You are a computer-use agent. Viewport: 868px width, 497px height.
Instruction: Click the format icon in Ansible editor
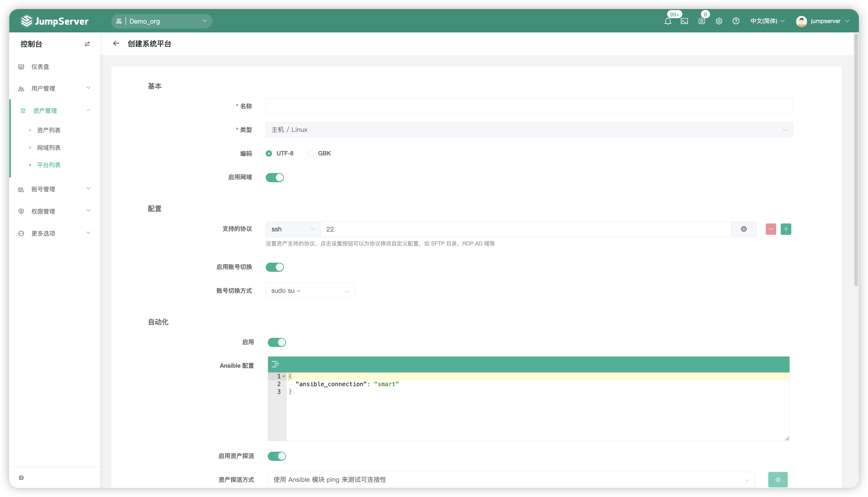275,364
